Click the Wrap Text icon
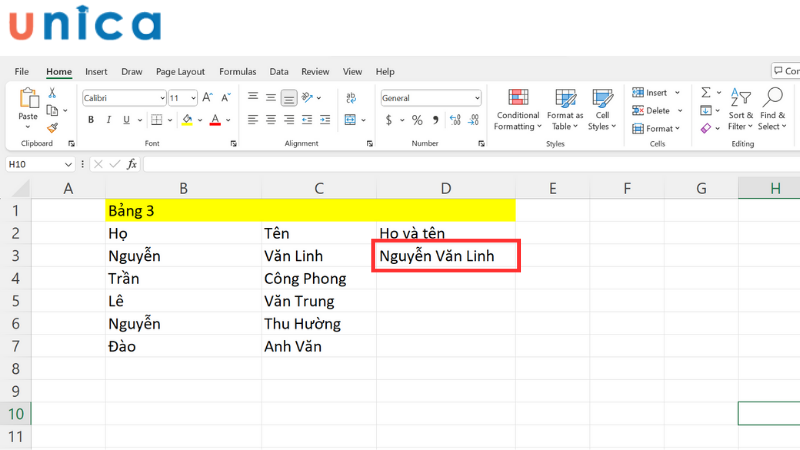The width and height of the screenshot is (800, 450). click(351, 97)
